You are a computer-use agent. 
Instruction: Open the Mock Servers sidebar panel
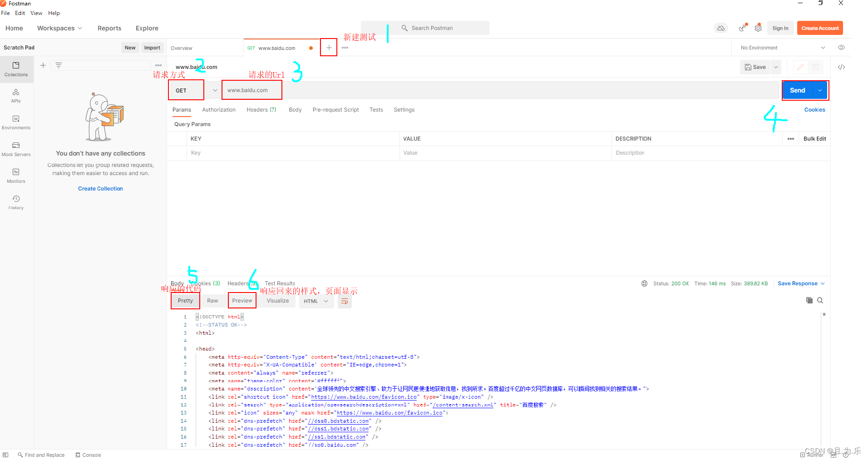(x=16, y=149)
